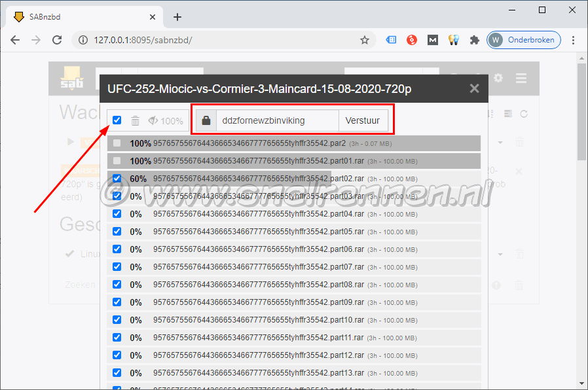This screenshot has height=390, width=588.
Task: Close the UFC-252 file list dialog
Action: click(x=474, y=88)
